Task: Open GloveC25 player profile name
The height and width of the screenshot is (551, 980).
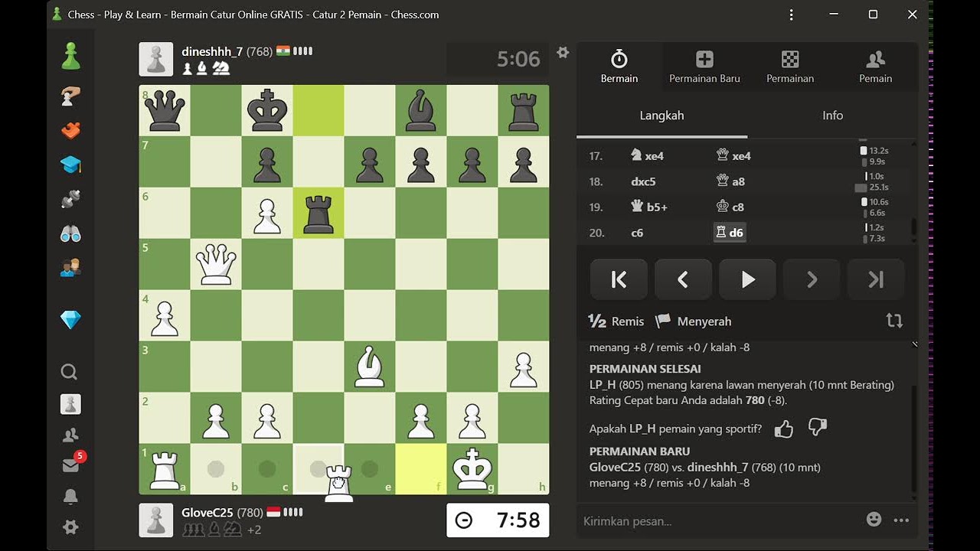Action: tap(207, 513)
